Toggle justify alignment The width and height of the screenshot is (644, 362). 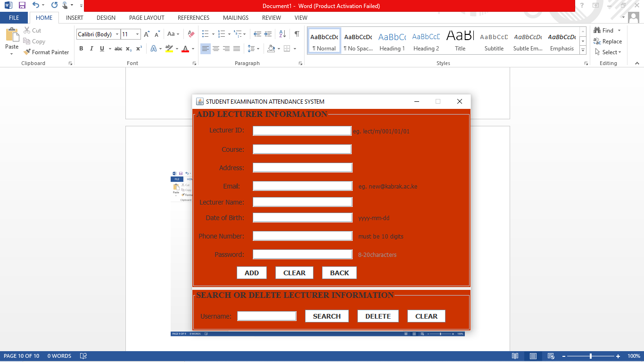[236, 49]
